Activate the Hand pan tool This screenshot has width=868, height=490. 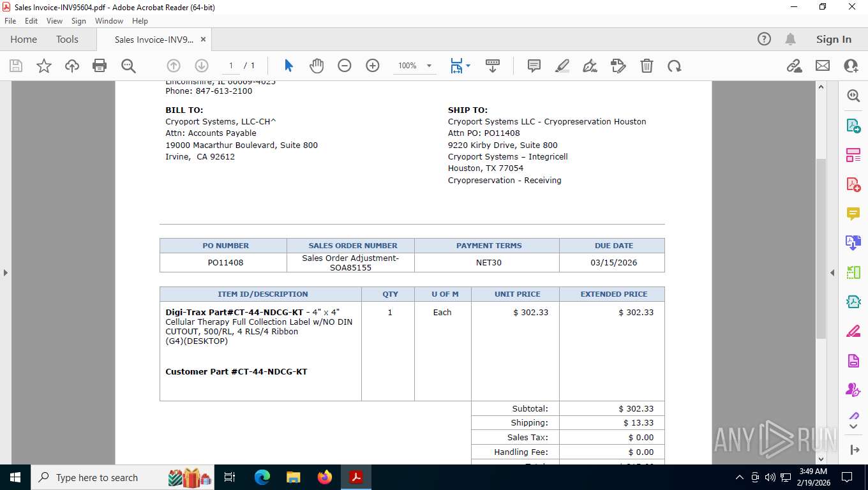coord(317,66)
